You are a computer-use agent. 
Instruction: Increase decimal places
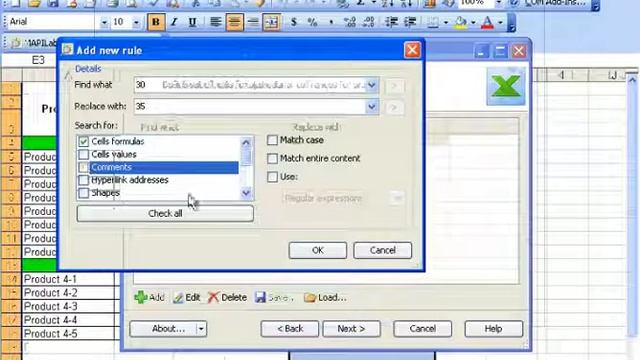(350, 22)
